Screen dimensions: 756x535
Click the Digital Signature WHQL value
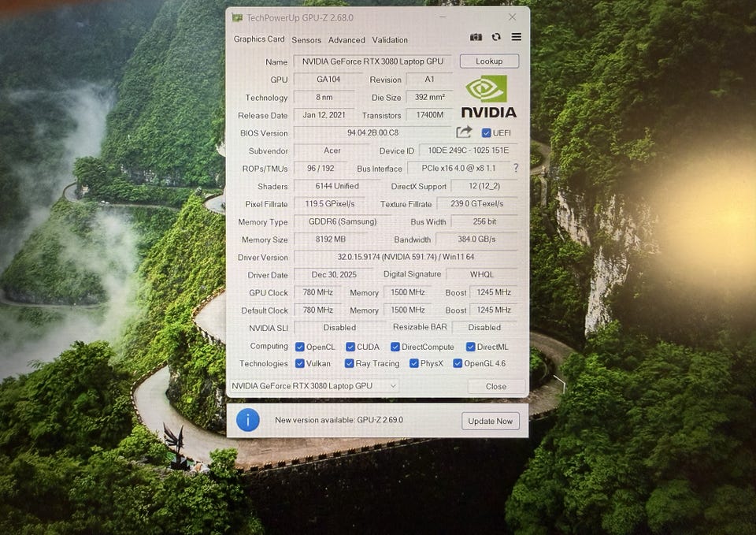point(482,274)
